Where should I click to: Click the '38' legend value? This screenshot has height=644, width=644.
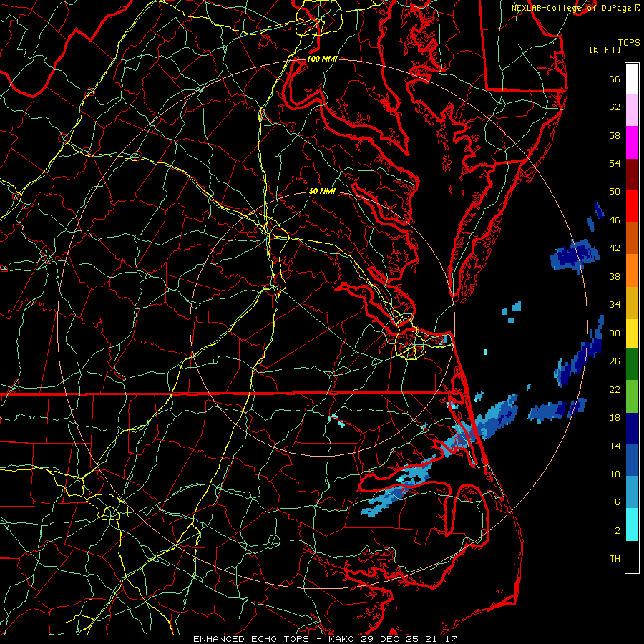click(x=615, y=276)
